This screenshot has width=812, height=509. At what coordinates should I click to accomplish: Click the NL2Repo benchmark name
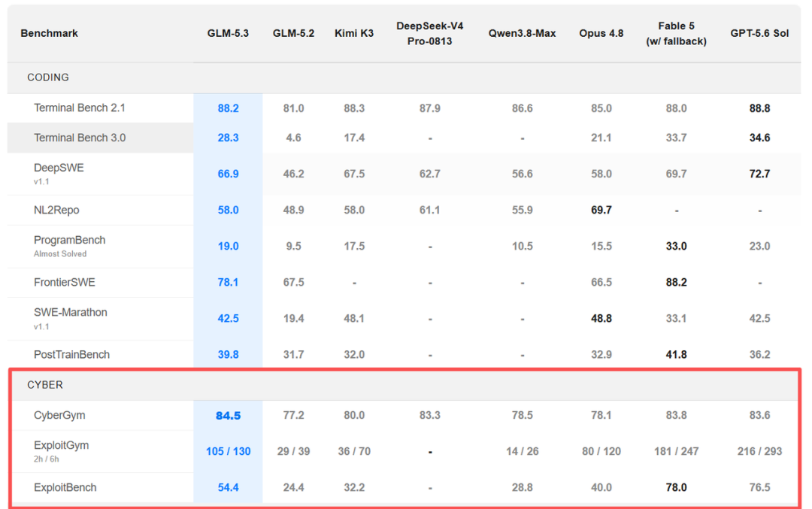point(56,211)
